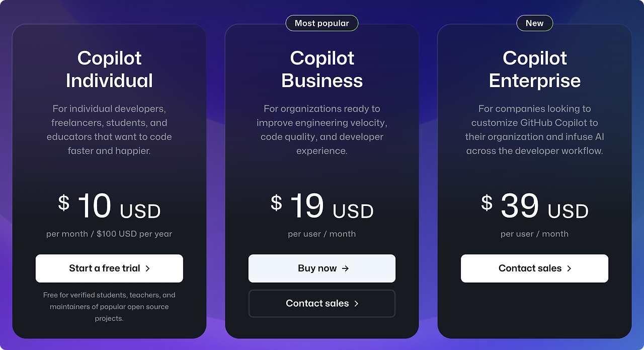Image resolution: width=644 pixels, height=350 pixels.
Task: Contact sales for Copilot Enterprise
Action: click(534, 268)
